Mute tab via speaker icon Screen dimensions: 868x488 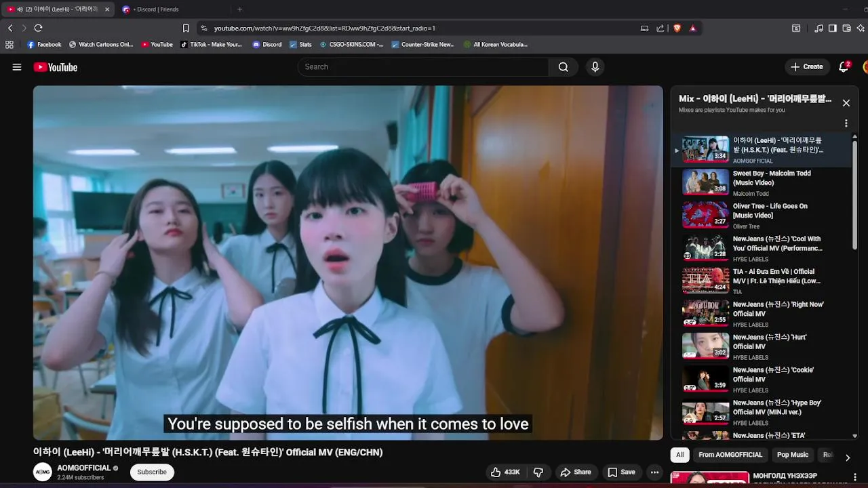[20, 9]
